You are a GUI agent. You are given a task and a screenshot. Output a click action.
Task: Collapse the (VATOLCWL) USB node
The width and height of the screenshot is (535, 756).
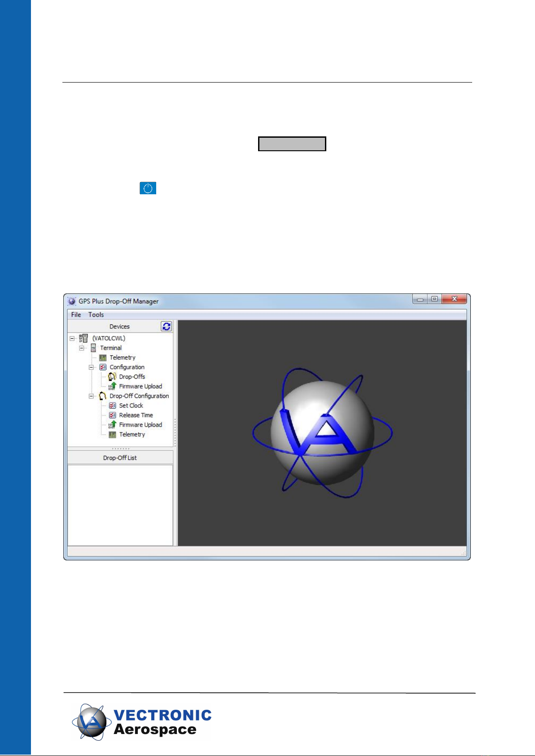[x=72, y=338]
